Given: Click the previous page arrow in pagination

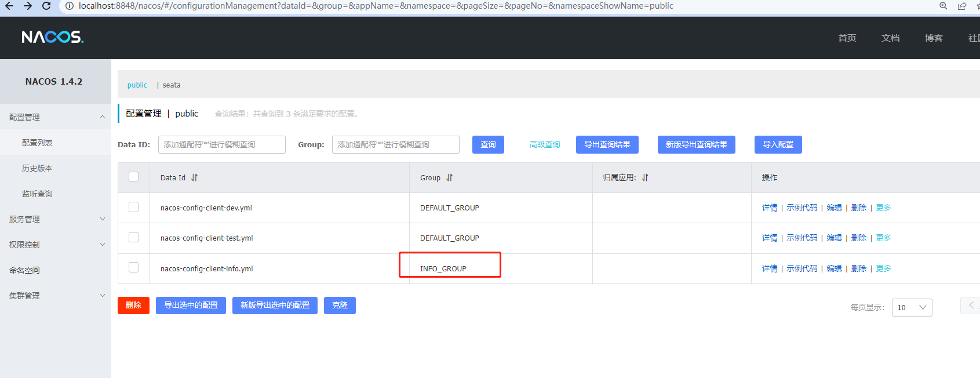Looking at the screenshot, I should [x=971, y=305].
